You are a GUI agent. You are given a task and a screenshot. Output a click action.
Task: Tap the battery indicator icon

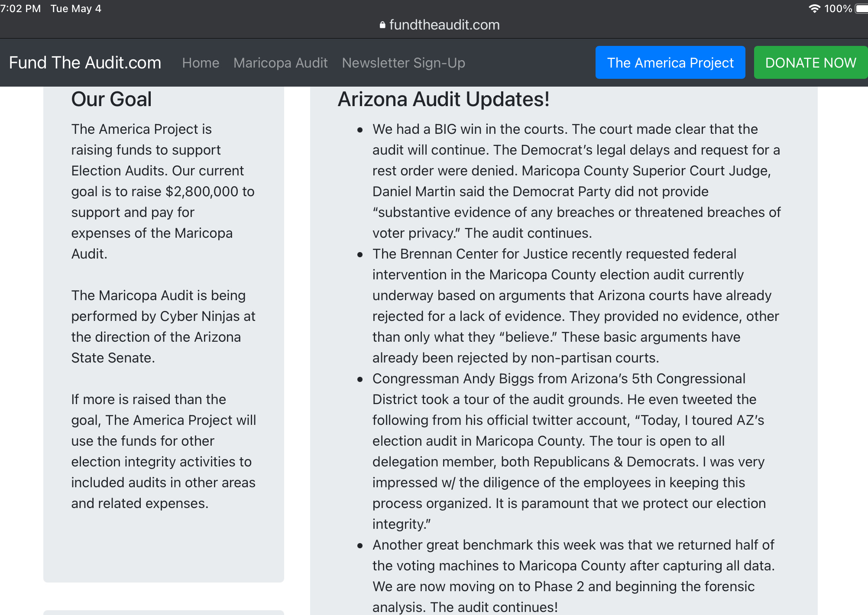pyautogui.click(x=862, y=9)
